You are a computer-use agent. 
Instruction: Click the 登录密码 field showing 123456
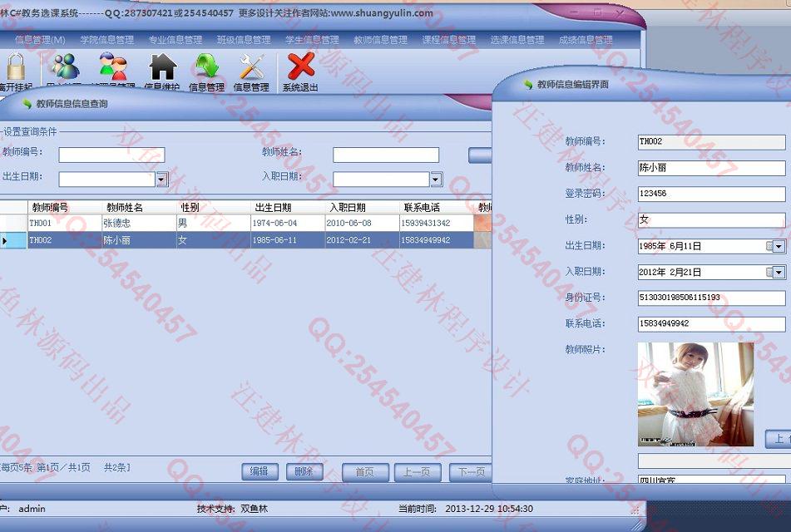pos(711,194)
